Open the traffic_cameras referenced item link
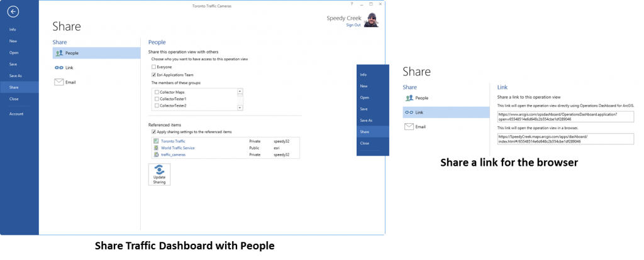Viewport: 644px width, 260px height. pyautogui.click(x=173, y=154)
